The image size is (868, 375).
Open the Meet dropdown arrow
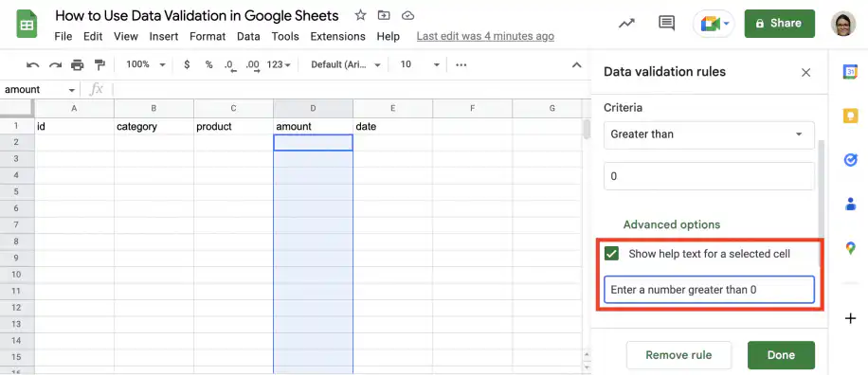click(x=726, y=24)
